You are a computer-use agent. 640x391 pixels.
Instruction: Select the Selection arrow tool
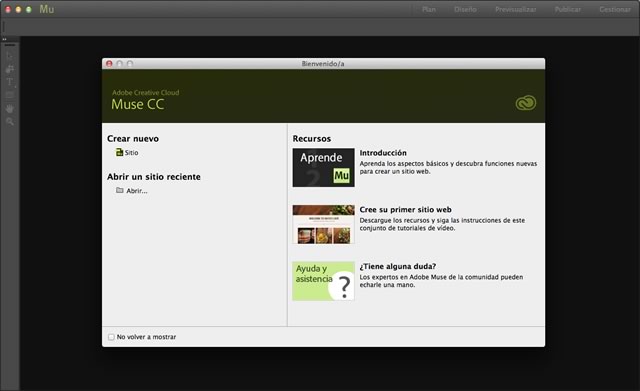(10, 56)
